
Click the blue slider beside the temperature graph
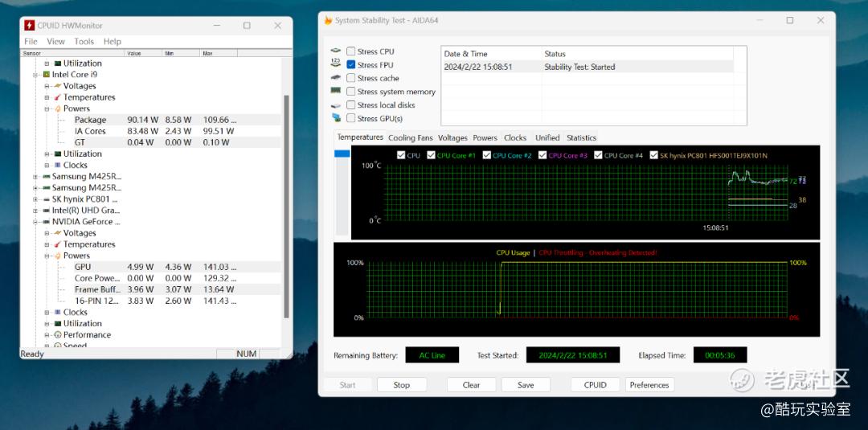tap(342, 154)
